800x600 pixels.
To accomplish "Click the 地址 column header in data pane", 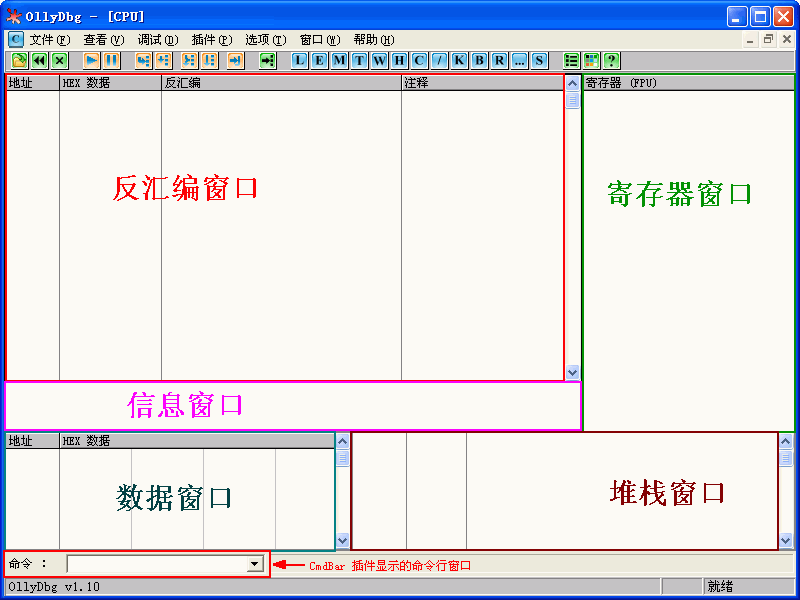I will pos(33,441).
